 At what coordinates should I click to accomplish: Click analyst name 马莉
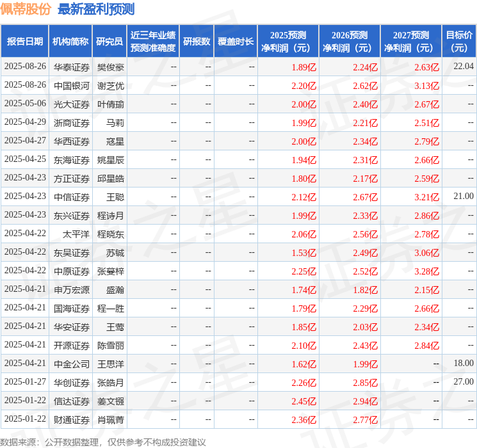[115, 123]
